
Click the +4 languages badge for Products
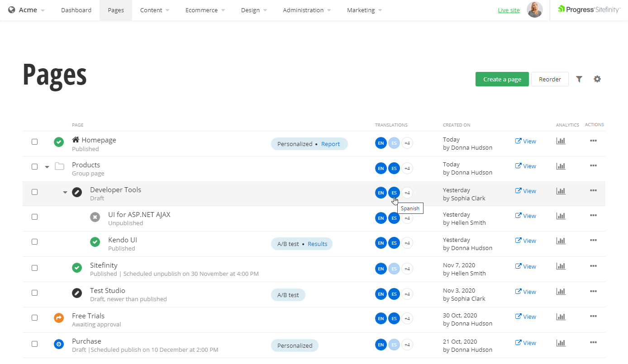407,168
